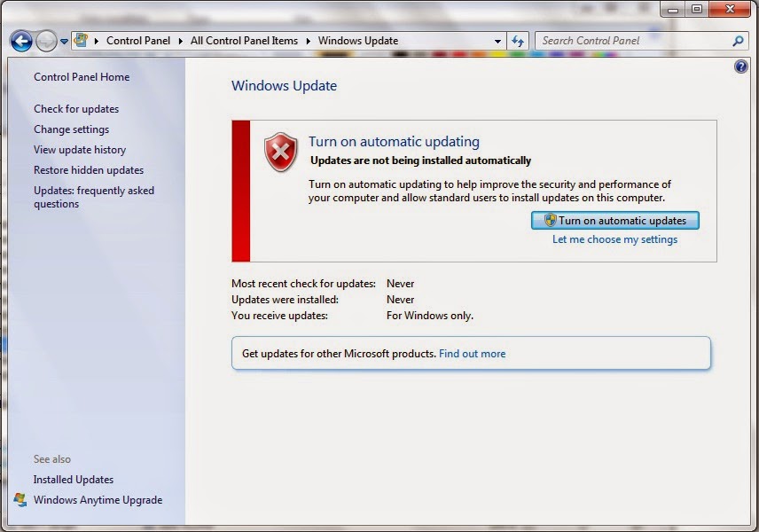The width and height of the screenshot is (759, 532).
Task: Open Find out more link
Action: 472,354
